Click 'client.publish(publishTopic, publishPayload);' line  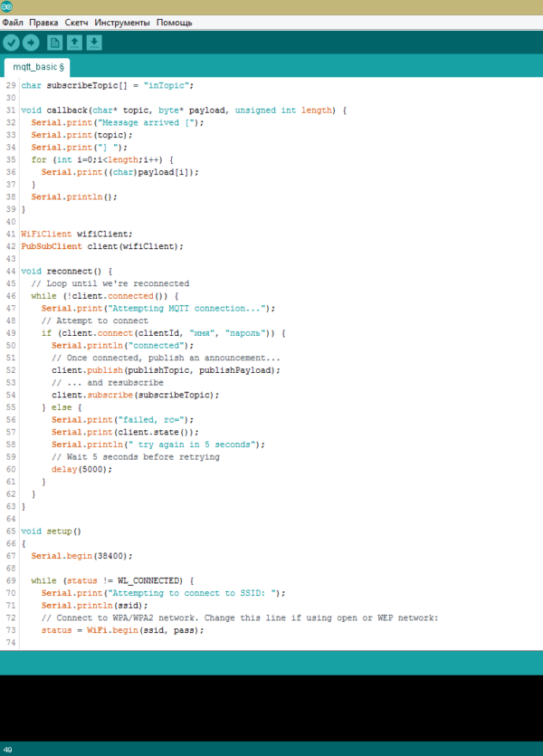(x=166, y=370)
